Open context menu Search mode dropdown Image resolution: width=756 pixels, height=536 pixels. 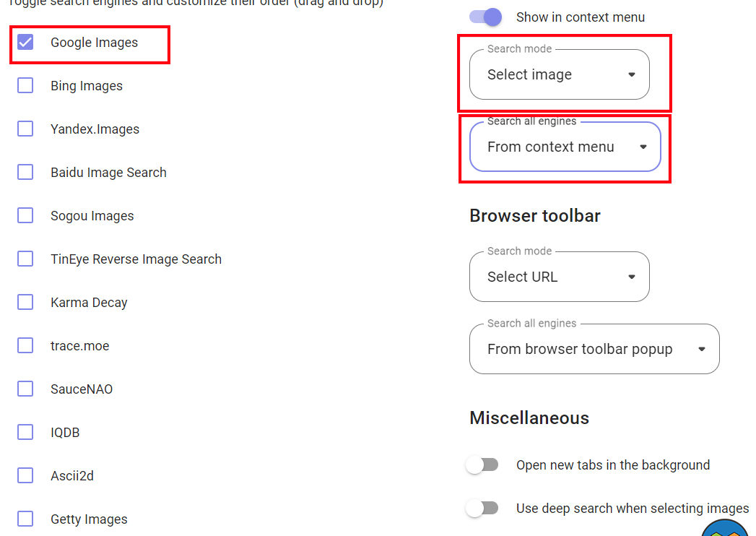[559, 74]
